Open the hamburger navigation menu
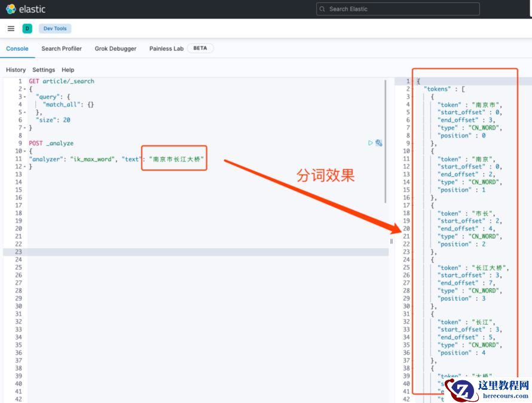Screen dimensions: 532x403 pyautogui.click(x=11, y=29)
